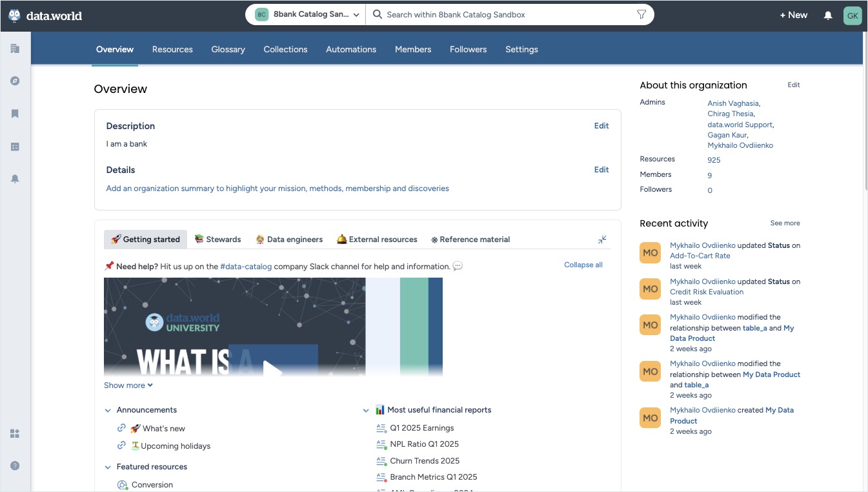Screen dimensions: 868x492
Task: Open admin Anish Vaghasia profile
Action: pos(733,103)
